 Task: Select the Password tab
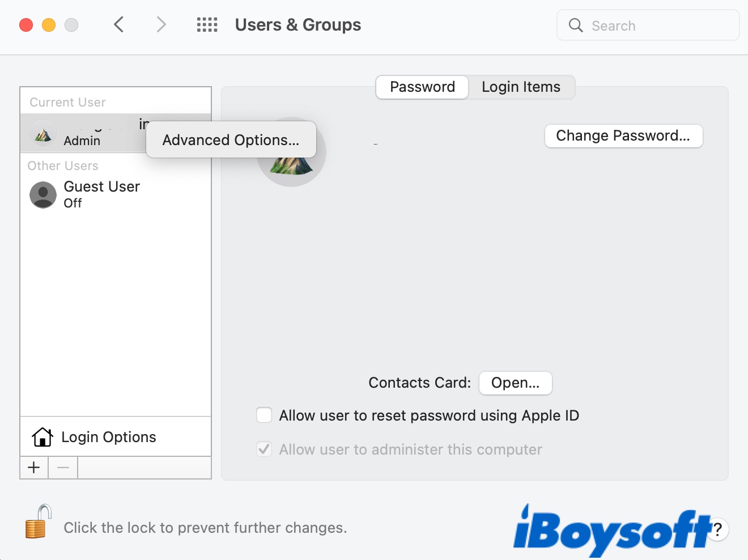tap(422, 87)
